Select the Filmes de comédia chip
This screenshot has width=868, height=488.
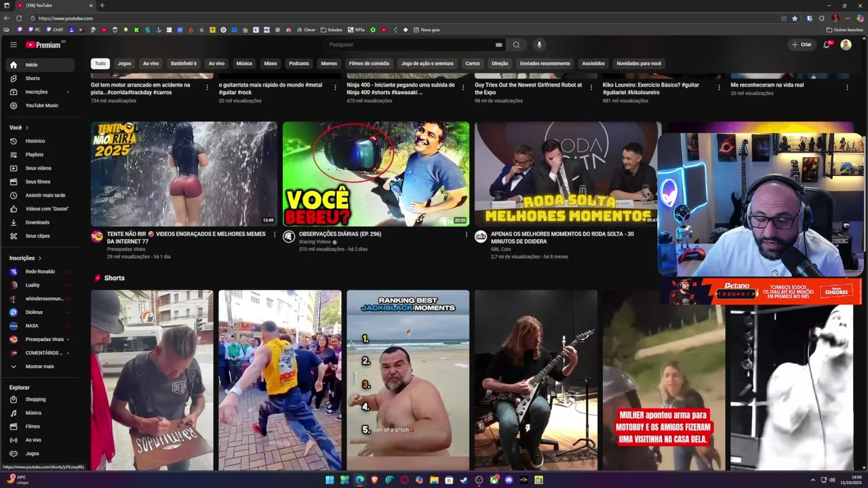pos(369,64)
